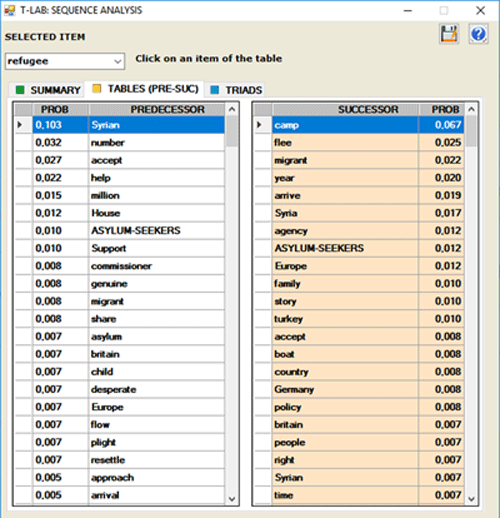Screen dimensions: 500x518
Task: Click predecessor table scroll down arrow
Action: 232,499
